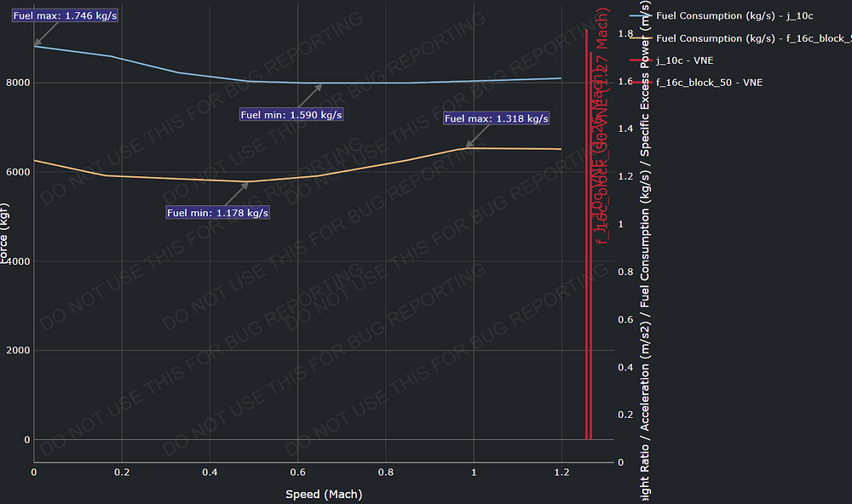Click the 'Fuel min: 1.178 kg/s' label
This screenshot has height=504, width=852.
[x=218, y=213]
